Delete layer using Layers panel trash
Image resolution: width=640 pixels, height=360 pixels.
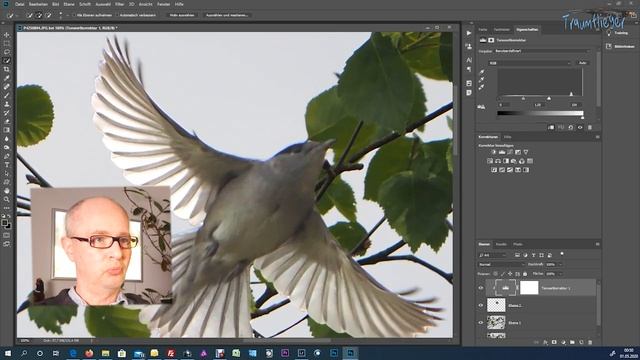coord(590,342)
